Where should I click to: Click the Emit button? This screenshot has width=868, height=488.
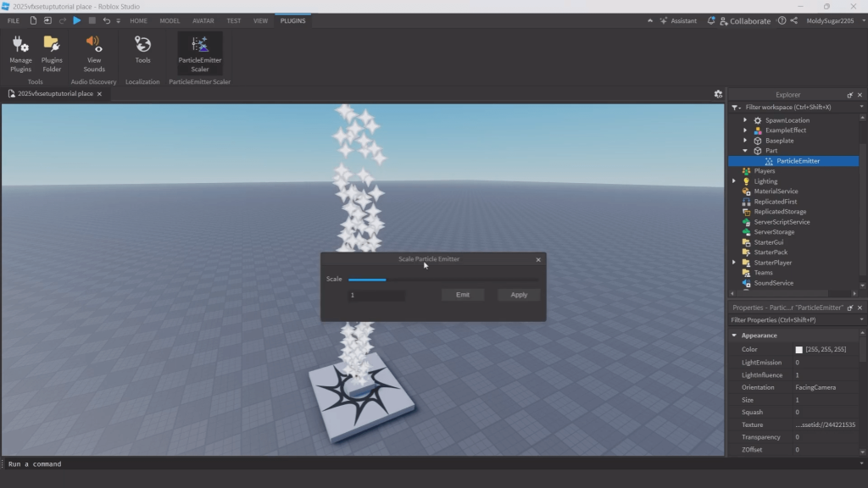tap(463, 295)
